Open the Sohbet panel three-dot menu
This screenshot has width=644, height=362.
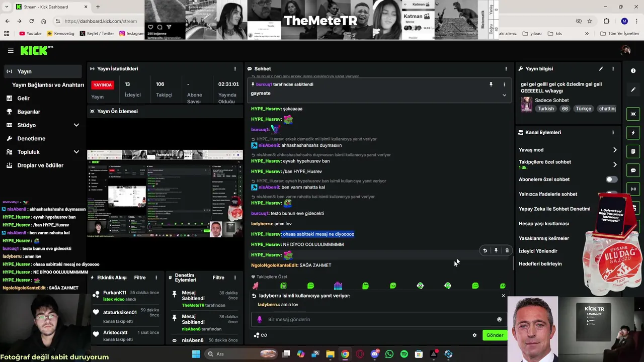[506, 69]
